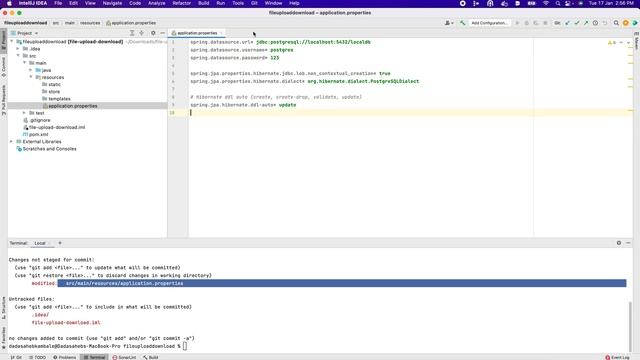Screen dimensions: 640x360
Task: Click the editor warnings indicator
Action: point(612,42)
